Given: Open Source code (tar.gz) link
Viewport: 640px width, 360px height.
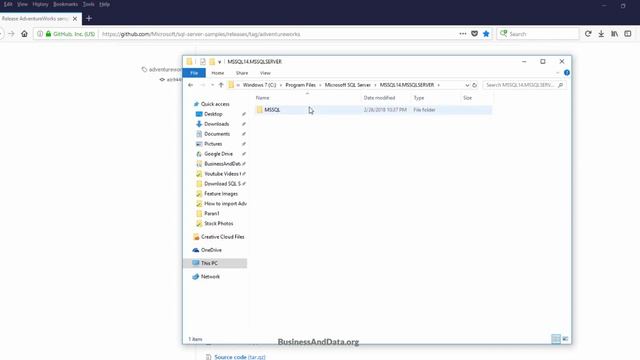Looking at the screenshot, I should click(x=240, y=357).
